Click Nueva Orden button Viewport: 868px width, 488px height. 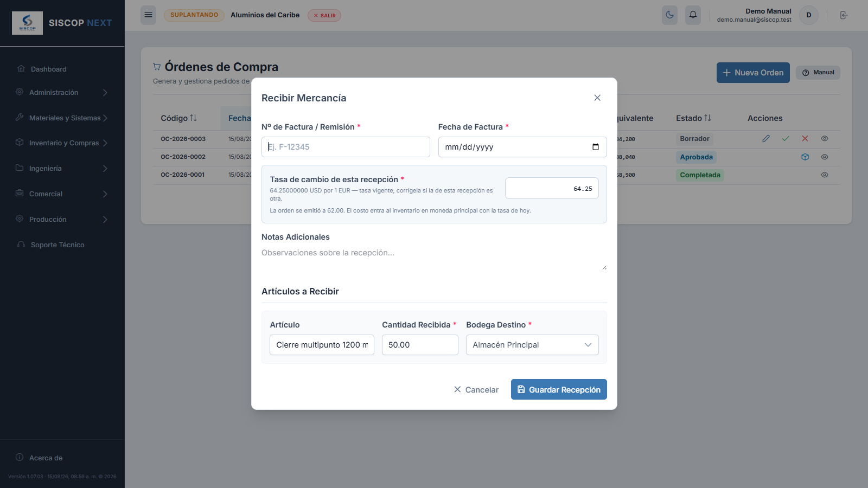click(753, 73)
